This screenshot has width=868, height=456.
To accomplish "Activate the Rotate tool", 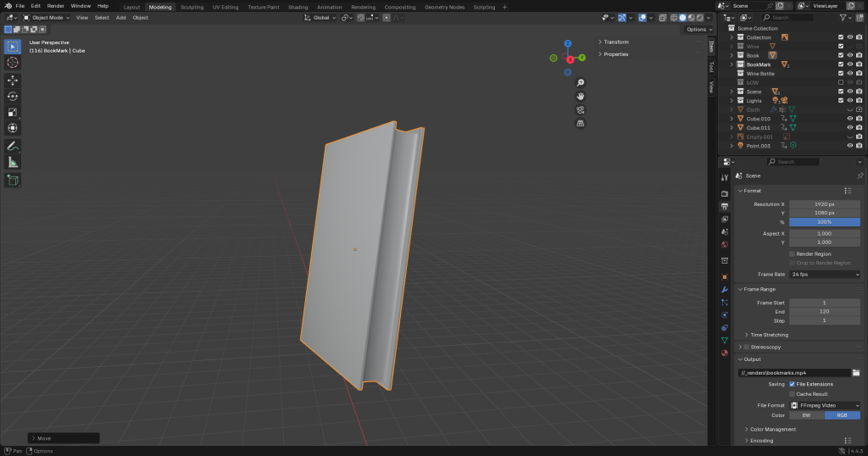I will click(x=13, y=97).
